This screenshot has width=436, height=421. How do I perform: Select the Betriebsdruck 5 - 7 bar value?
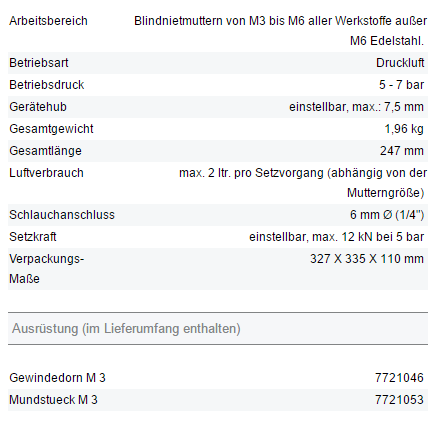401,85
